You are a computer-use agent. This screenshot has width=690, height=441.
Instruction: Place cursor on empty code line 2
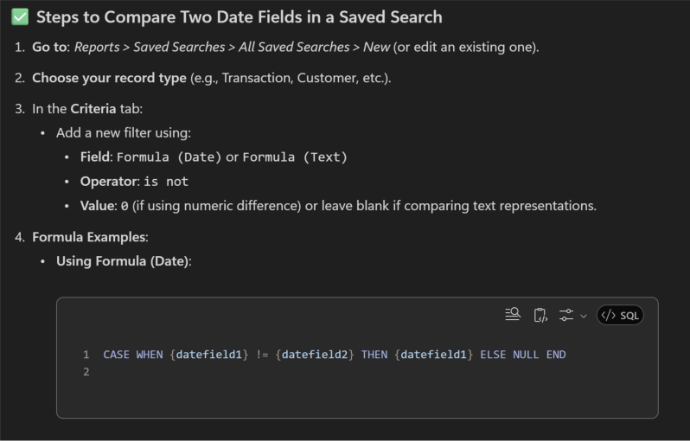point(300,372)
